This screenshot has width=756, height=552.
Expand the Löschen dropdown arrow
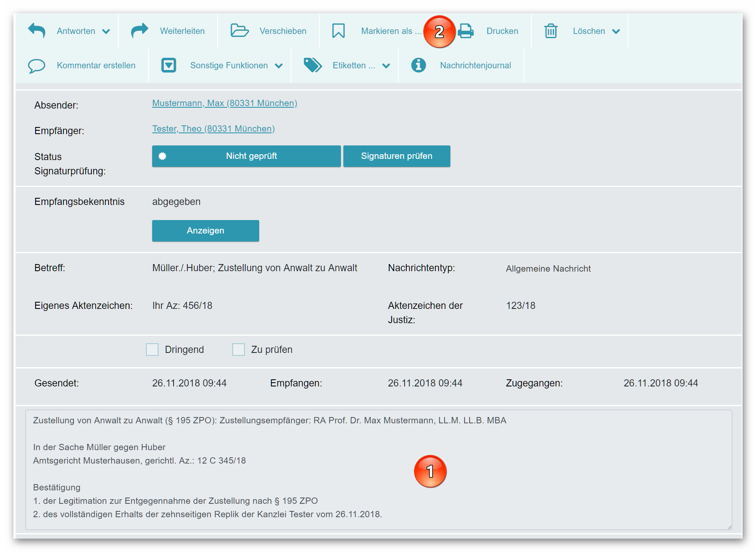pyautogui.click(x=616, y=31)
